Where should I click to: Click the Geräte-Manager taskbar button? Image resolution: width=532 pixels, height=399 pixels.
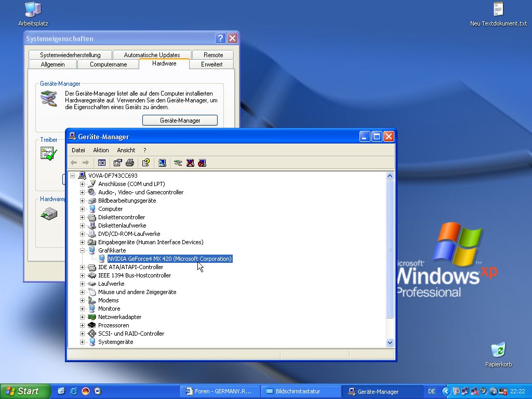(x=382, y=391)
